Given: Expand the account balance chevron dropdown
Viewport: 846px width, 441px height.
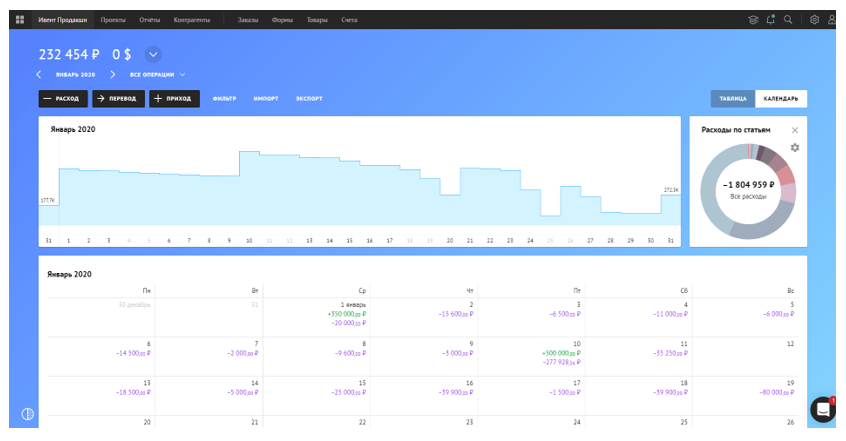Looking at the screenshot, I should [x=153, y=55].
